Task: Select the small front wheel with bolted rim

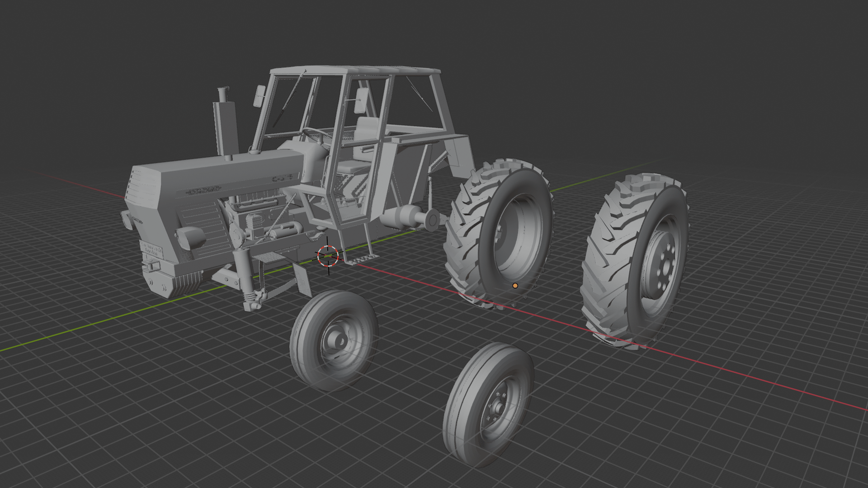Action: click(488, 404)
